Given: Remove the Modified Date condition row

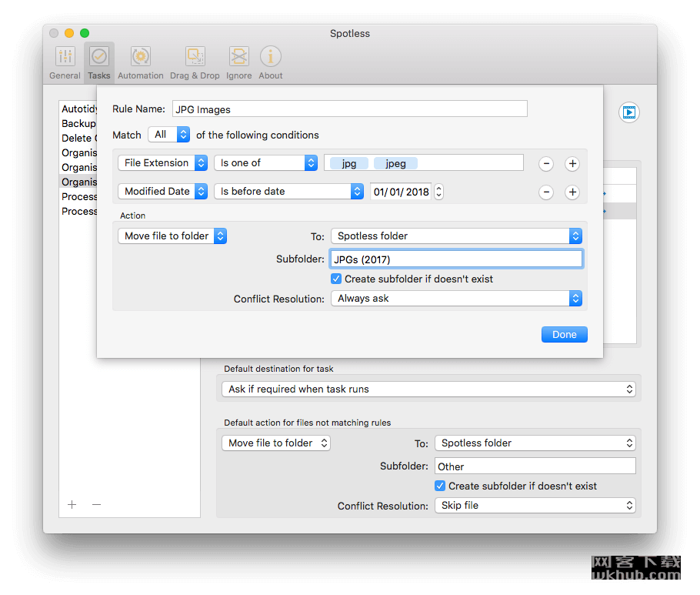Looking at the screenshot, I should point(546,192).
